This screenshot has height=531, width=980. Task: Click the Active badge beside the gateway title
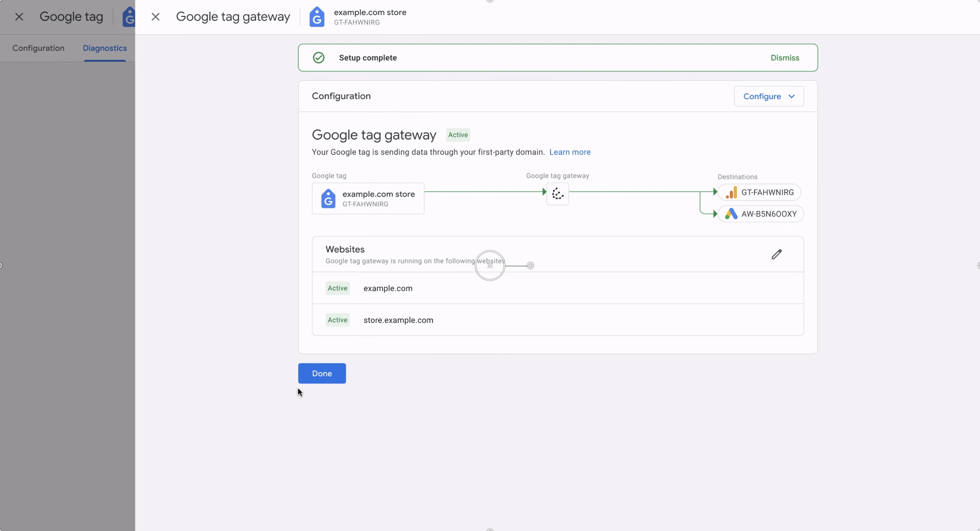[458, 135]
